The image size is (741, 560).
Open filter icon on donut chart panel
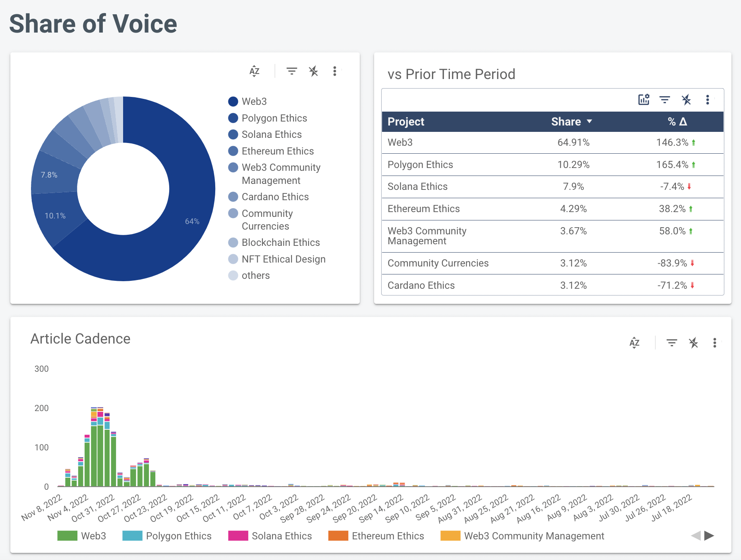click(292, 71)
